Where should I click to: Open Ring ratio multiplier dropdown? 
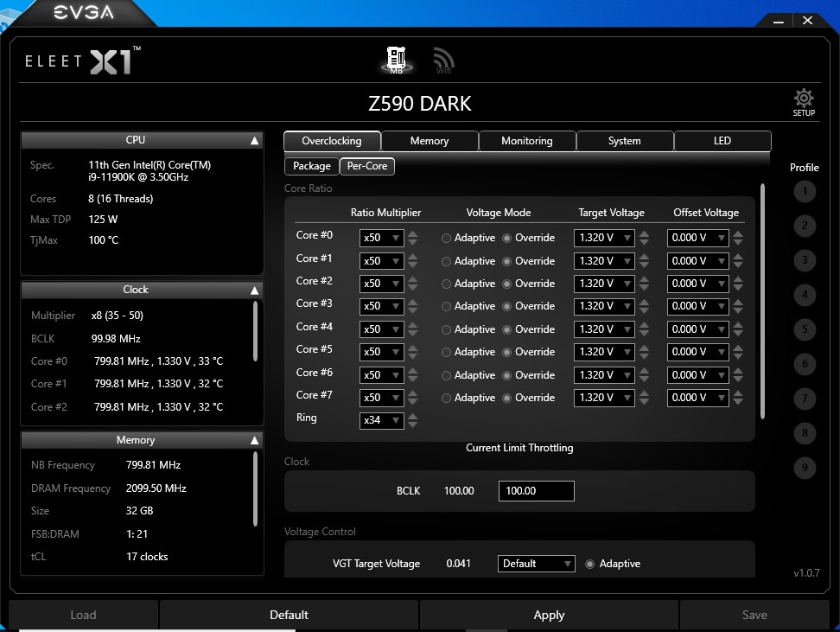coord(381,420)
